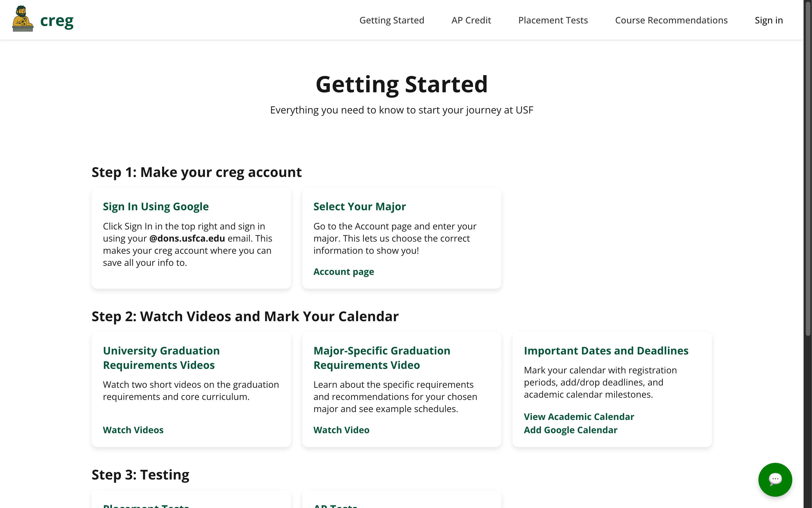Click Watch Videos under University Graduation Requirements
The image size is (812, 508).
(x=133, y=430)
